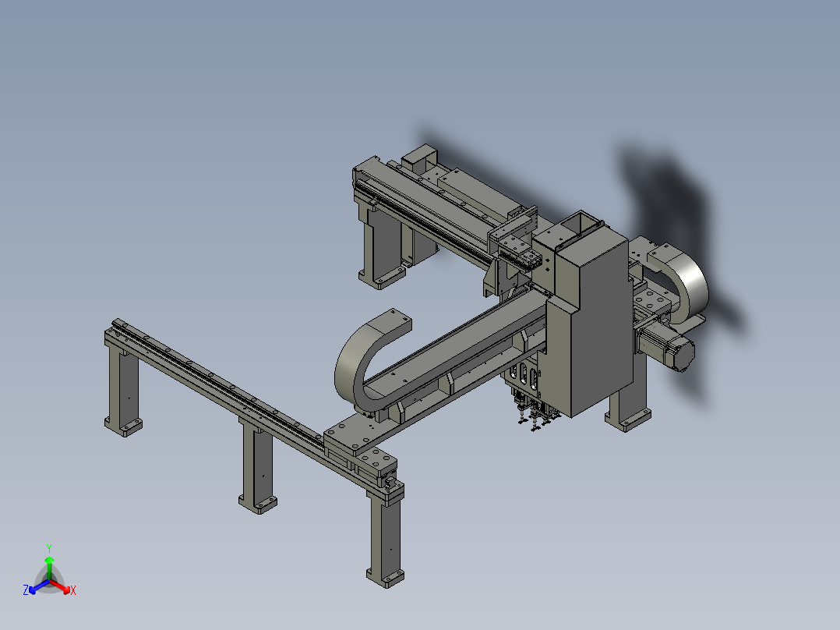
Task: Select the far-left support leg of front beam
Action: [x=122, y=391]
